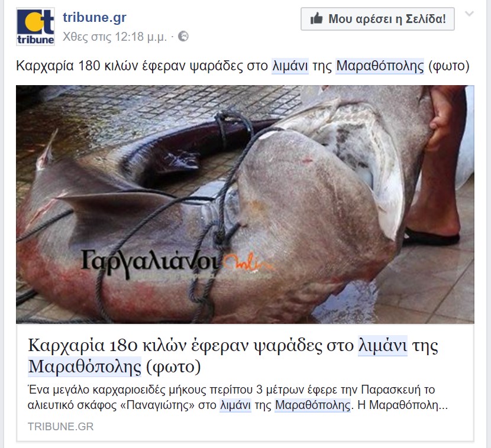Expand the post options chevron

point(469,14)
